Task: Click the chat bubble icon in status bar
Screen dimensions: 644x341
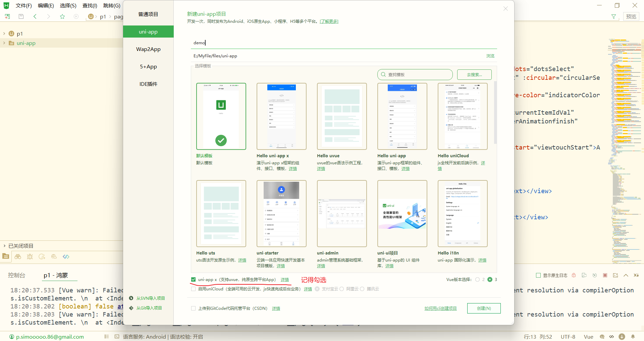Action: (x=602, y=337)
